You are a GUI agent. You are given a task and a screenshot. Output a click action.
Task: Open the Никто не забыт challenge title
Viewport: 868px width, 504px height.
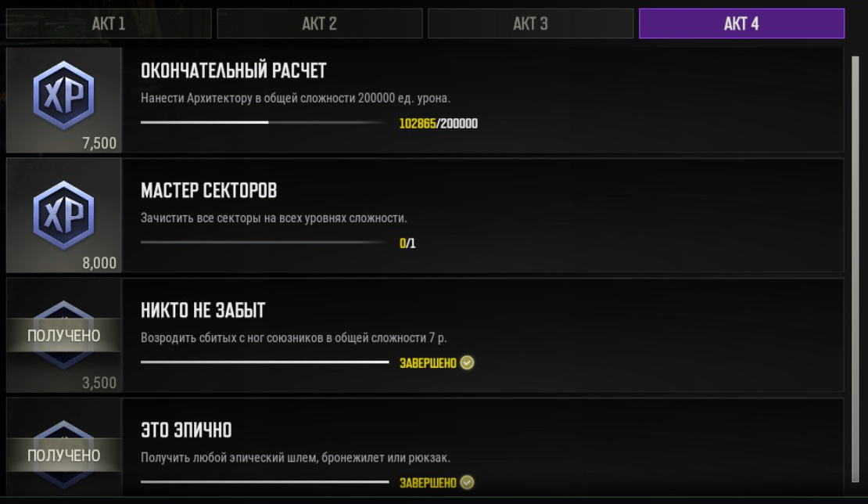[x=203, y=311]
